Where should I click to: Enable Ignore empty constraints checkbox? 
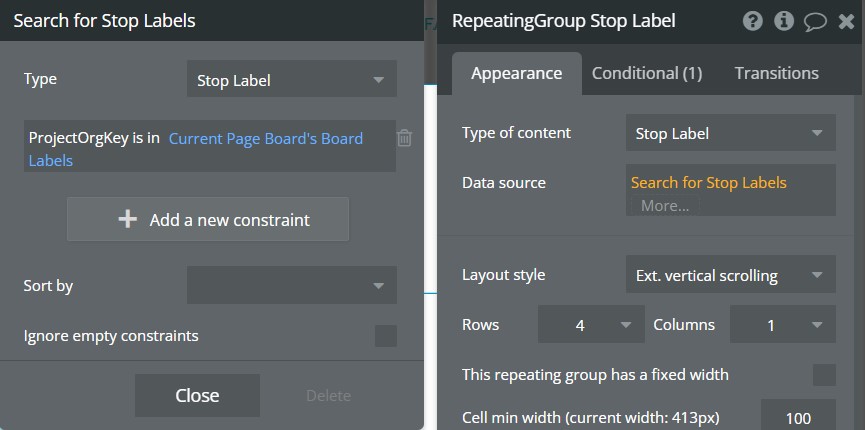coord(385,336)
